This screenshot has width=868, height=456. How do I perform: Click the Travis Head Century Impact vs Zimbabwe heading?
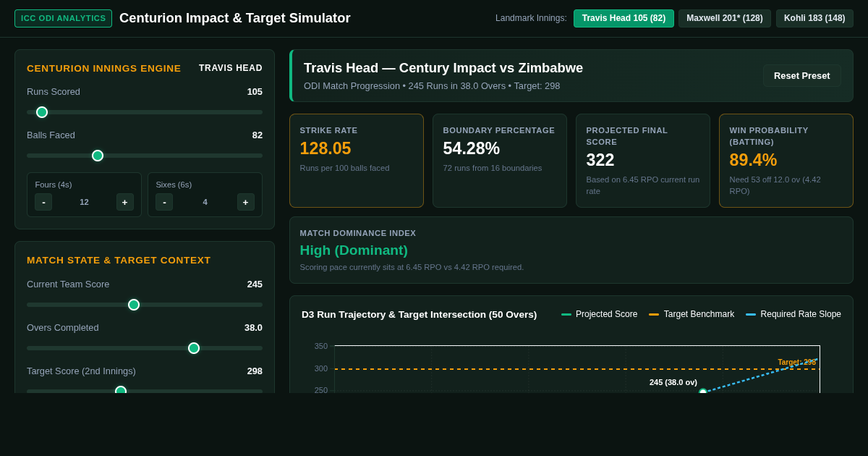[x=443, y=68]
